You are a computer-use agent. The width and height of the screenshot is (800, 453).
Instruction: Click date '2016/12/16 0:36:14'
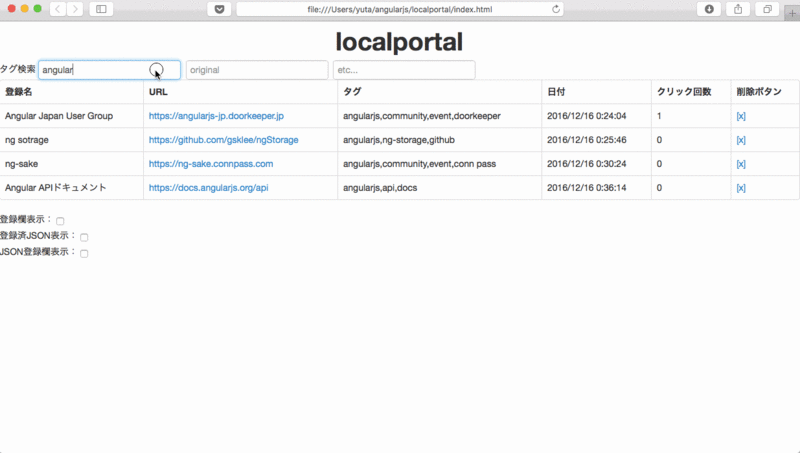(587, 188)
